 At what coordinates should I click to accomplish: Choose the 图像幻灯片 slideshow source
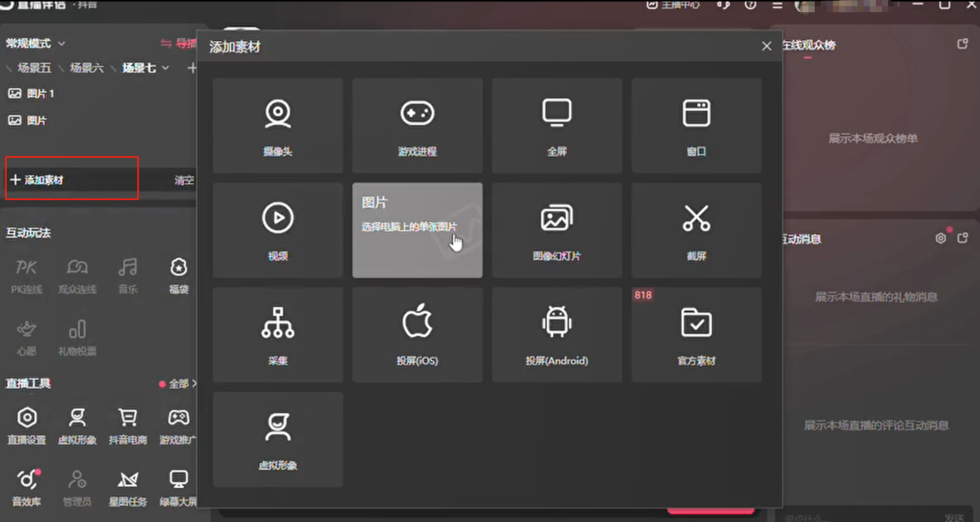point(556,230)
